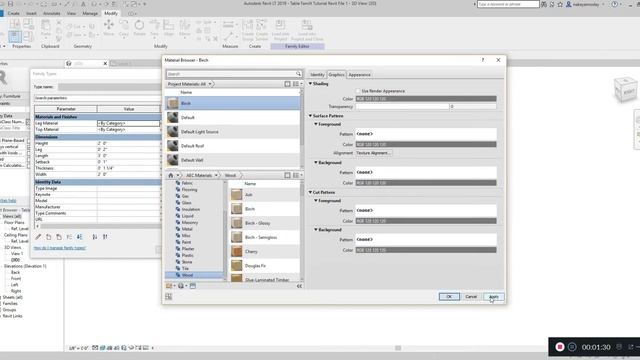Select the Default Roof material
The width and height of the screenshot is (640, 360).
pyautogui.click(x=233, y=146)
